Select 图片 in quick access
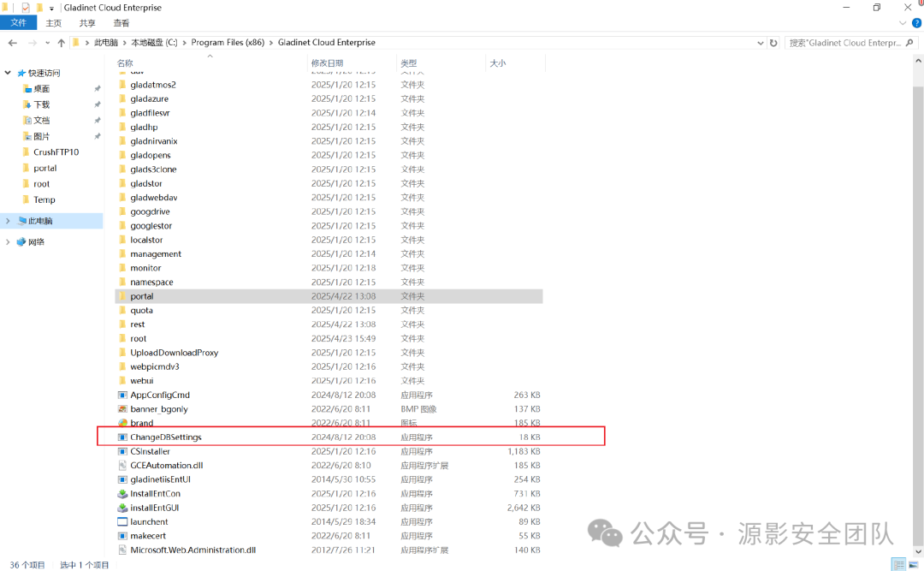Screen dimensions: 924x571 pos(41,136)
